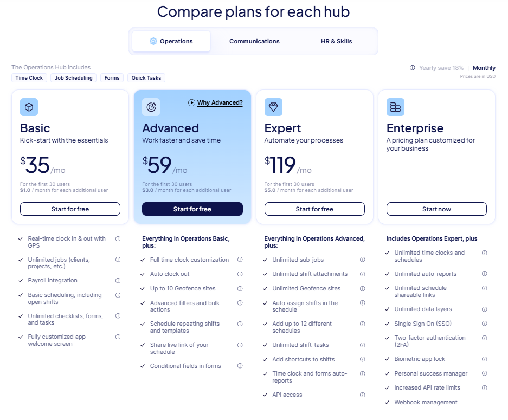The height and width of the screenshot is (420, 508).
Task: Click "Start now" on the Enterprise plan
Action: [x=436, y=209]
